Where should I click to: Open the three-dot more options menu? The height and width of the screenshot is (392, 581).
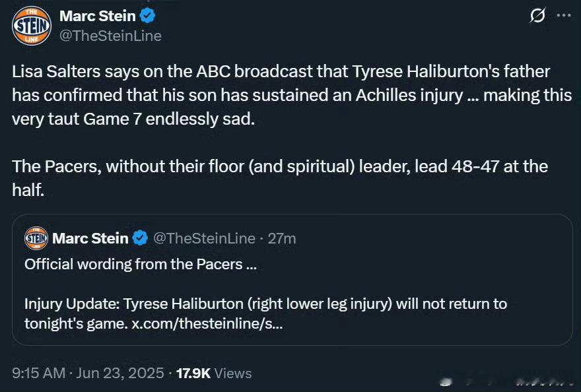tap(563, 16)
